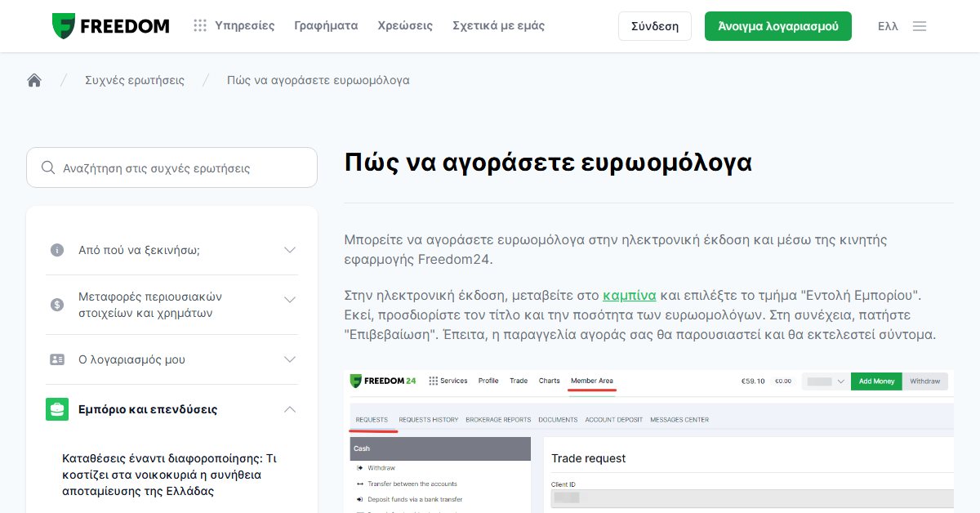
Task: Click Άνοιγμα λογαριασμού button
Action: coord(778,26)
